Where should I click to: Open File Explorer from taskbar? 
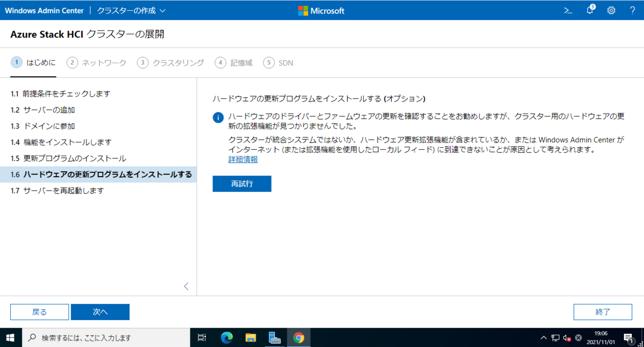tap(251, 338)
